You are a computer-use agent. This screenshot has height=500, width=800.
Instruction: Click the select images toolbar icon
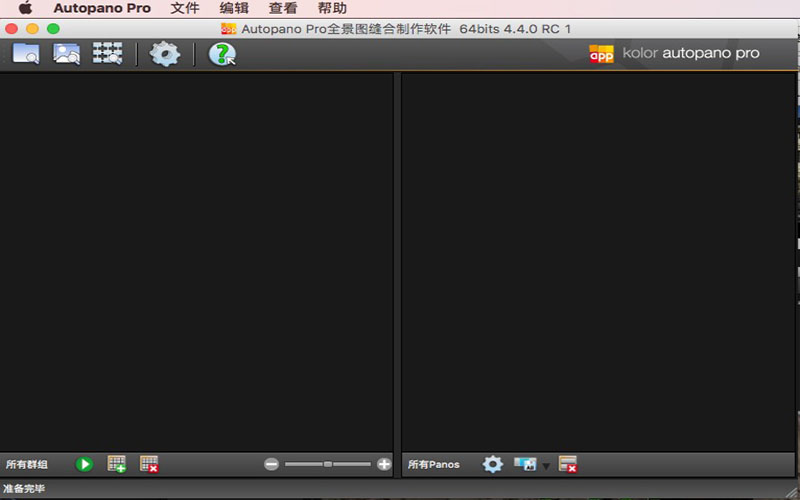click(66, 53)
